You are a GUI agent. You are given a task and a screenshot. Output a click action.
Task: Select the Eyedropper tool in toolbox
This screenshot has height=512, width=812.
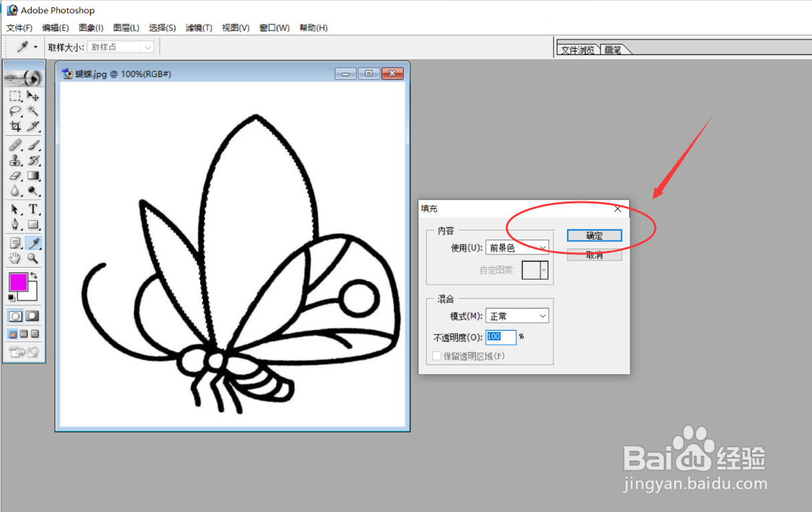(x=33, y=242)
